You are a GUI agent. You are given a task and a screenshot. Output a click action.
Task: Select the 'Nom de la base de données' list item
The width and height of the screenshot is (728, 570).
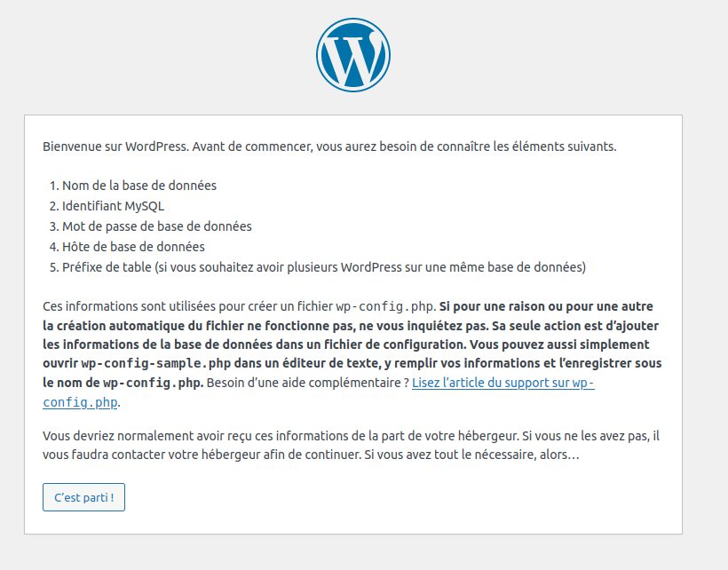(x=133, y=186)
